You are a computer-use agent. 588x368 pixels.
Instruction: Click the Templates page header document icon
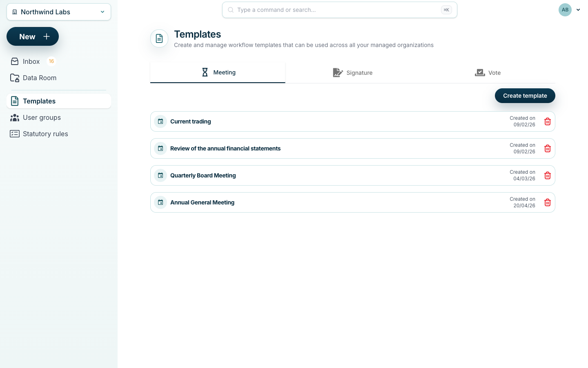[159, 38]
